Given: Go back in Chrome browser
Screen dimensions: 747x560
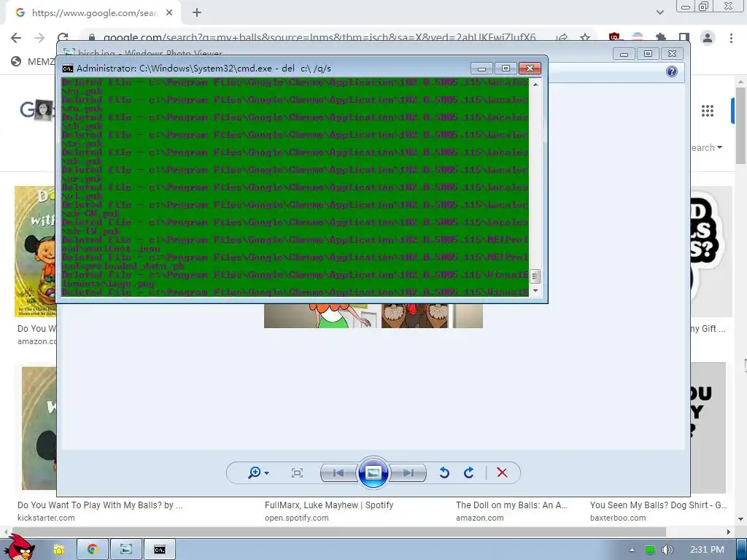Looking at the screenshot, I should (16, 38).
